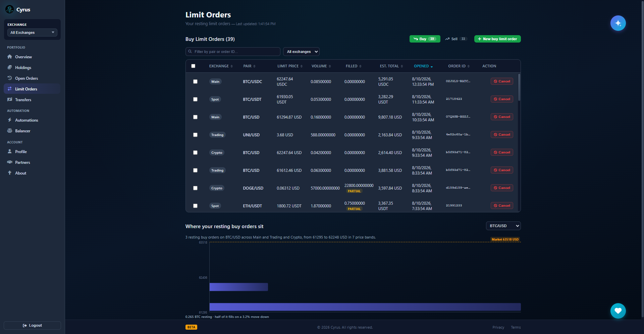
Task: Click the Profile person icon
Action: point(10,151)
